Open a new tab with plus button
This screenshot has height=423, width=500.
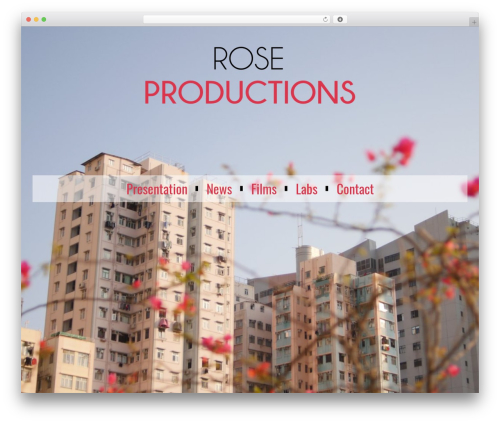pos(474,22)
